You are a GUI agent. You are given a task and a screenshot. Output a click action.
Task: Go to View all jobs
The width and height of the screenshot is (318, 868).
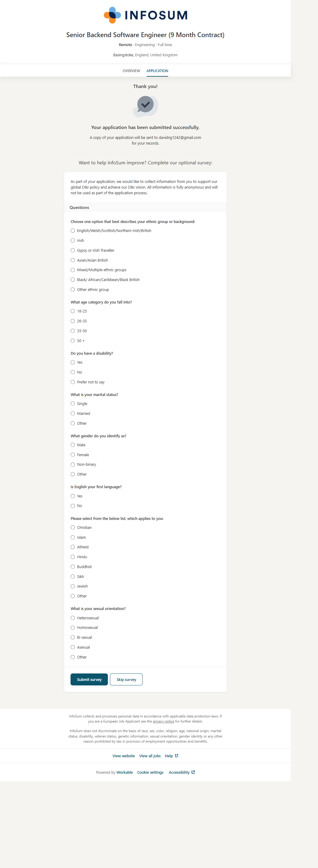click(150, 756)
